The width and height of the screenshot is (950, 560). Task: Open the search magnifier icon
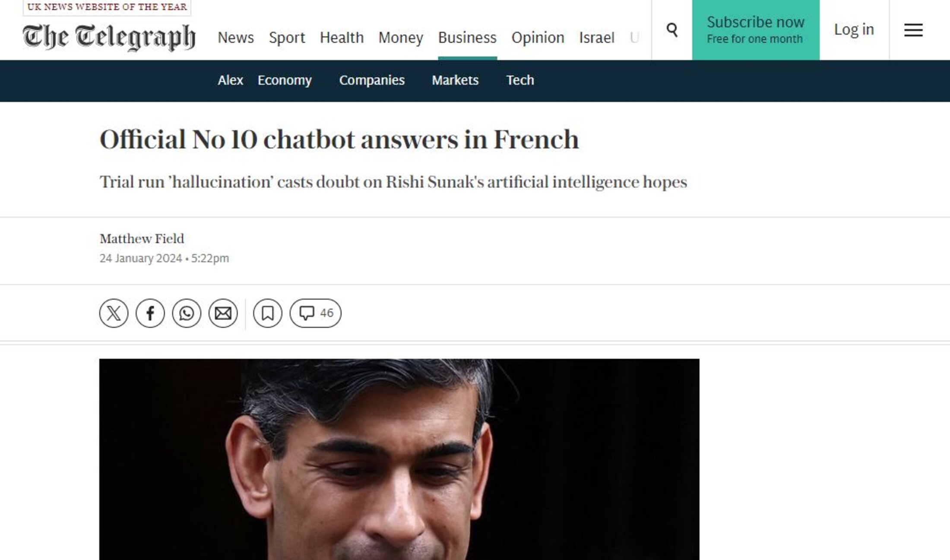click(x=672, y=30)
